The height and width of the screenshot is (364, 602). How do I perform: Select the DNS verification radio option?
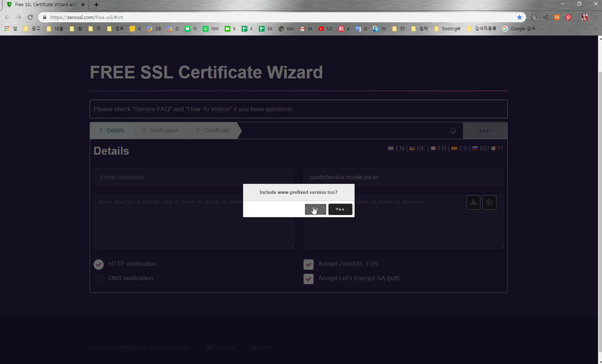99,279
